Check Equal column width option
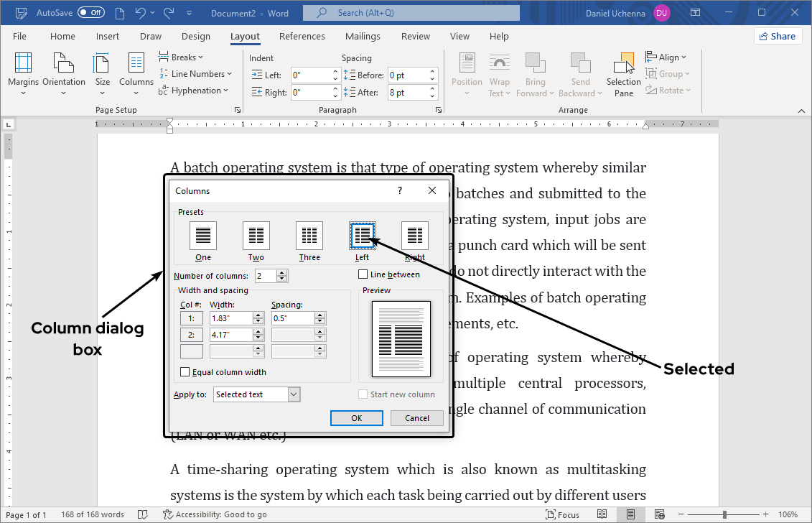Image resolution: width=812 pixels, height=523 pixels. click(185, 372)
